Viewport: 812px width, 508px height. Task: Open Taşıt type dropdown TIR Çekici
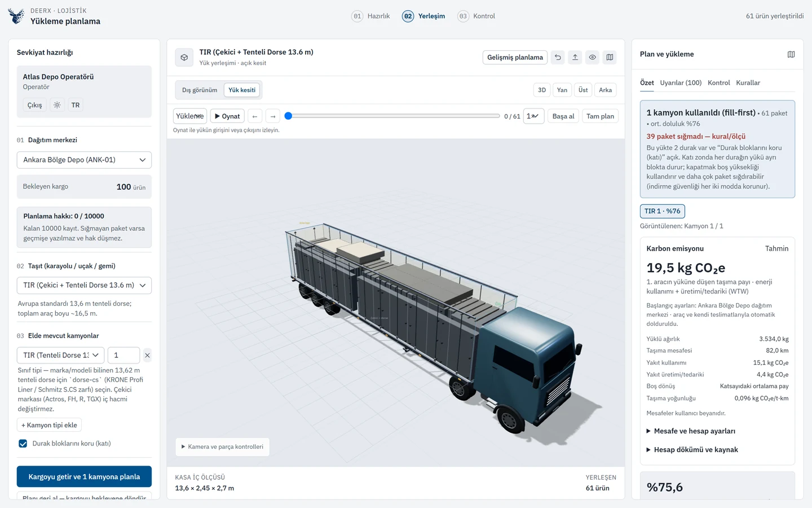click(84, 285)
